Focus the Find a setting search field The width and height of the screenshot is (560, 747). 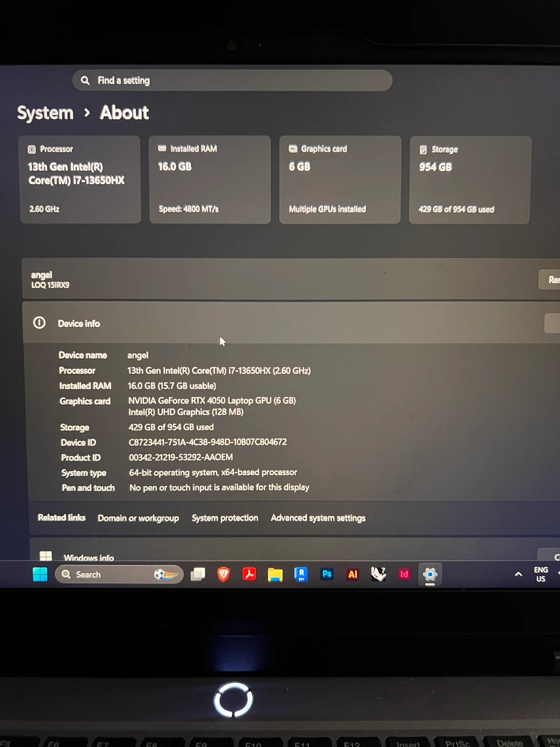tap(232, 80)
